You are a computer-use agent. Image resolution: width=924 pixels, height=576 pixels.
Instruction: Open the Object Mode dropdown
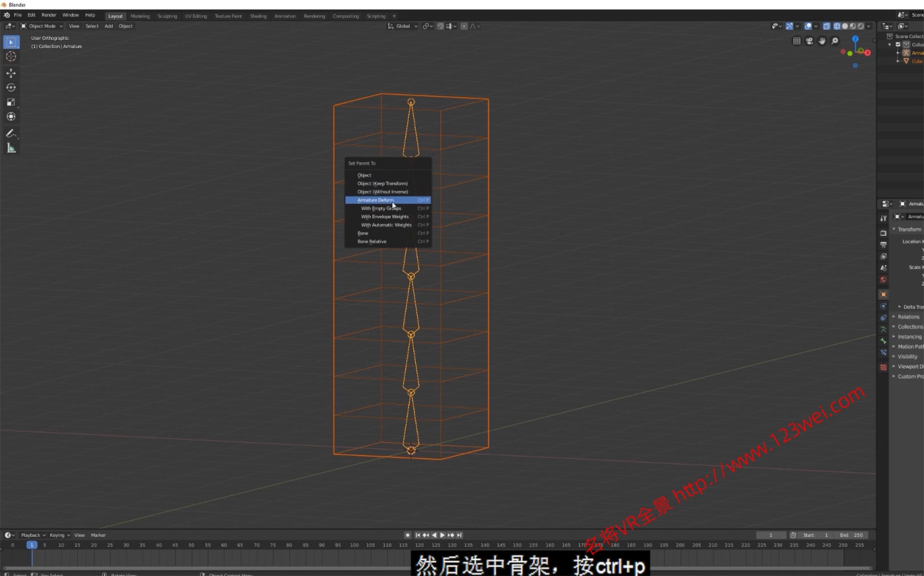(x=42, y=26)
